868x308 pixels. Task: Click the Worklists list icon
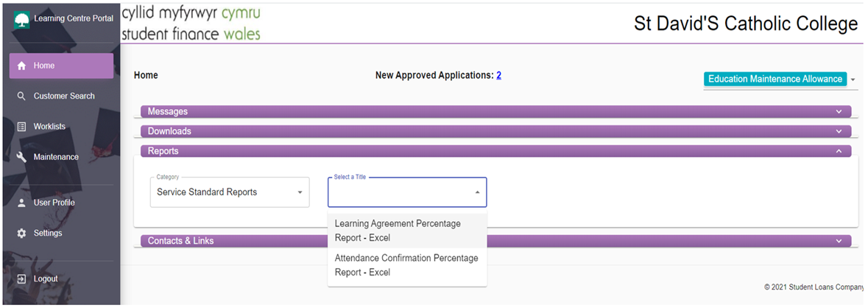21,127
